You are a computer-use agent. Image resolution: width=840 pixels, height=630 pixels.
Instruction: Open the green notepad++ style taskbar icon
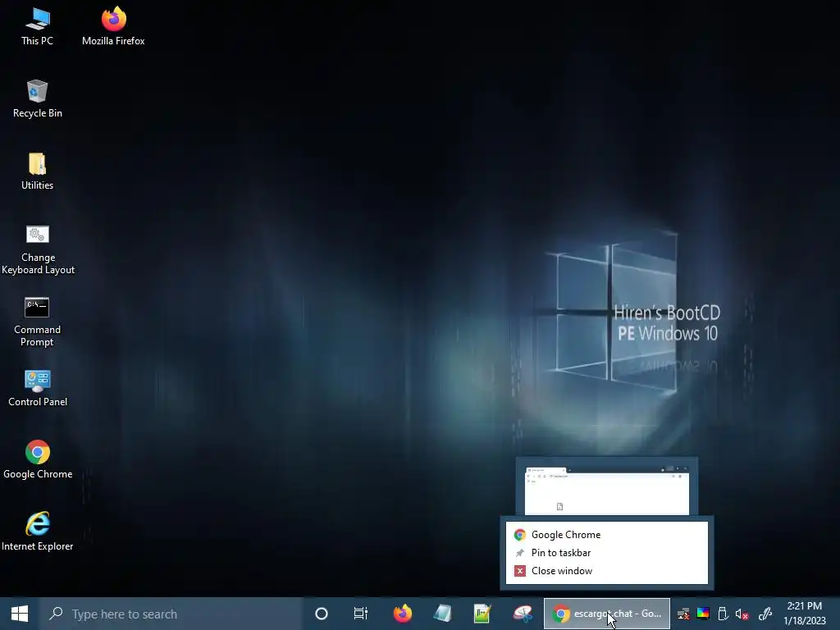(482, 614)
